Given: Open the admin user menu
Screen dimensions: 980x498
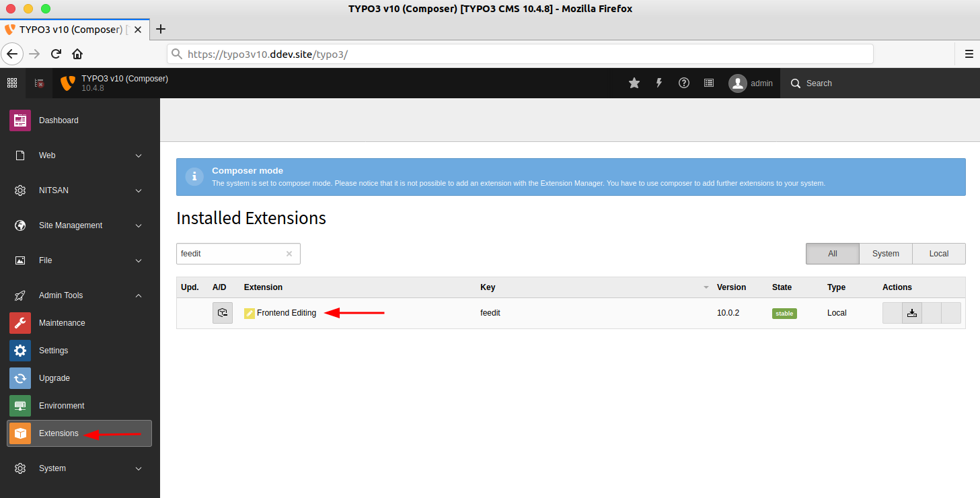Looking at the screenshot, I should pos(751,83).
